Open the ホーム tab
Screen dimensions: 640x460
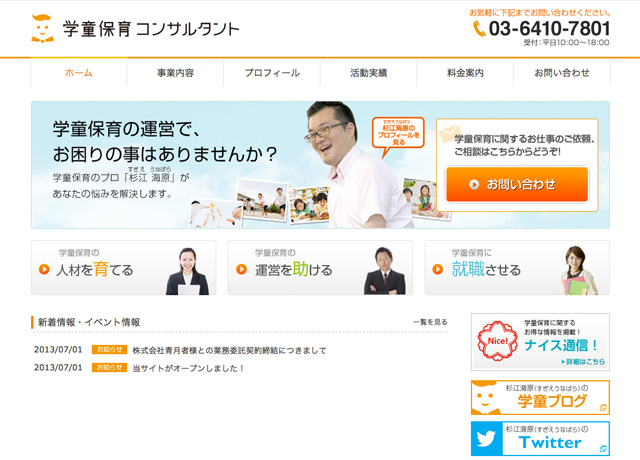coord(79,73)
